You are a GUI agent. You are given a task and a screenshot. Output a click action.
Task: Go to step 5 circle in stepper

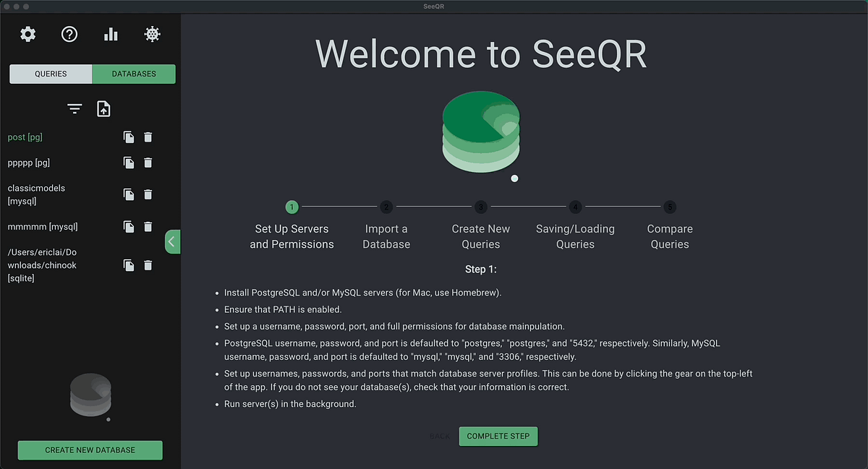pyautogui.click(x=670, y=207)
